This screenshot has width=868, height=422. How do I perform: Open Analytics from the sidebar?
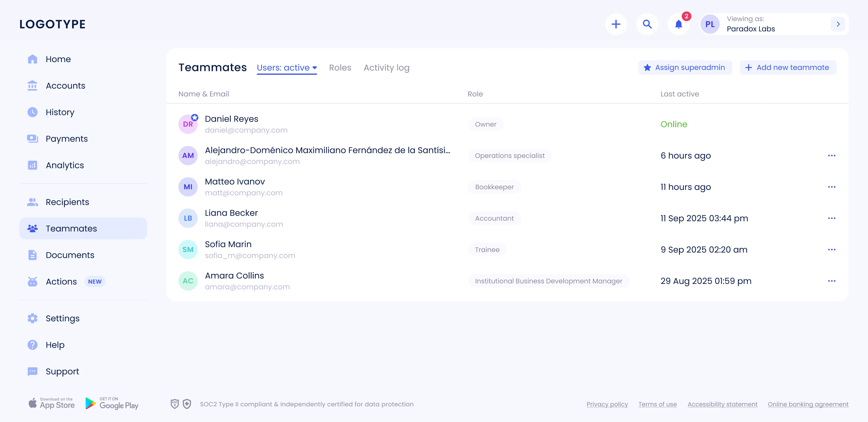[83, 165]
